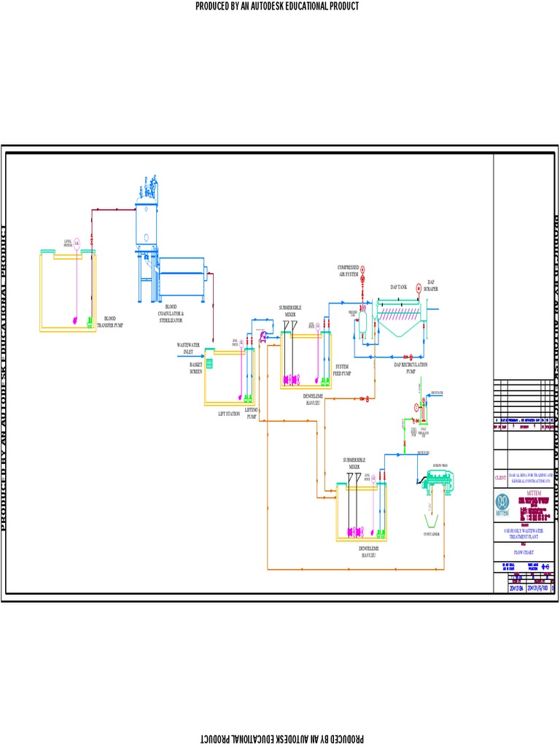560x747 pixels.
Task: Click the green blood transfer pump symbol
Action: click(90, 322)
